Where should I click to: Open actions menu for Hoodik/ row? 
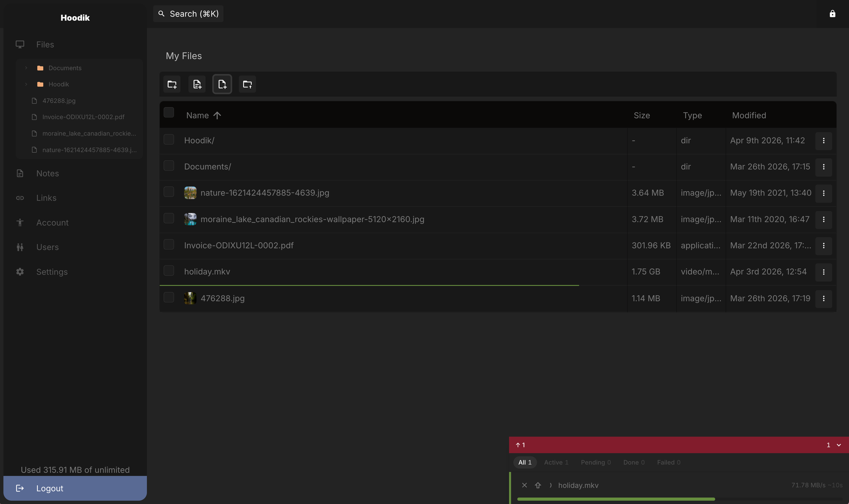pyautogui.click(x=824, y=140)
